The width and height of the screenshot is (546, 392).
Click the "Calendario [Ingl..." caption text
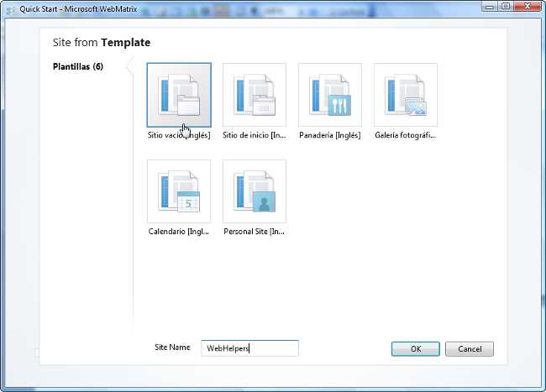point(178,232)
